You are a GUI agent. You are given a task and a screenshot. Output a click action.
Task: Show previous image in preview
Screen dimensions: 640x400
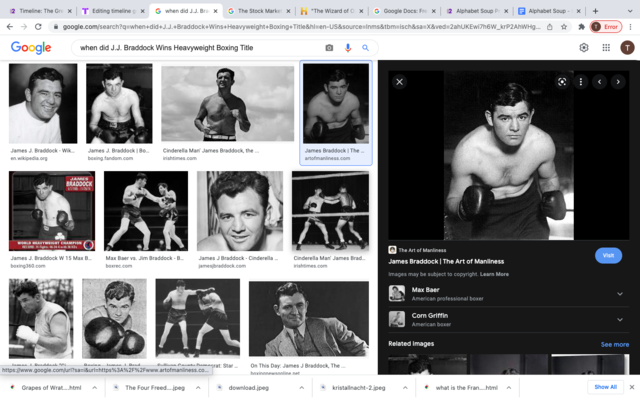pos(600,82)
